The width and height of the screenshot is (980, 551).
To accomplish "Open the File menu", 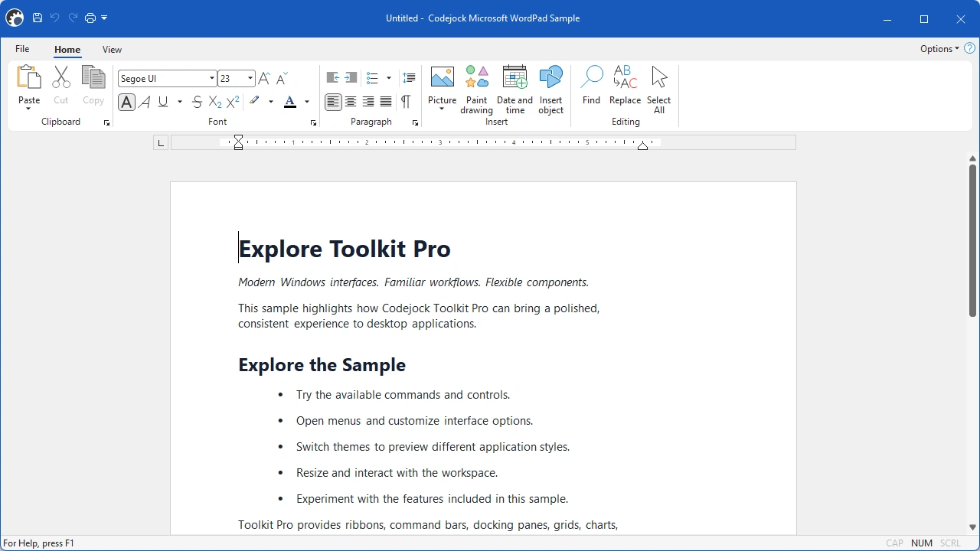I will (x=22, y=49).
